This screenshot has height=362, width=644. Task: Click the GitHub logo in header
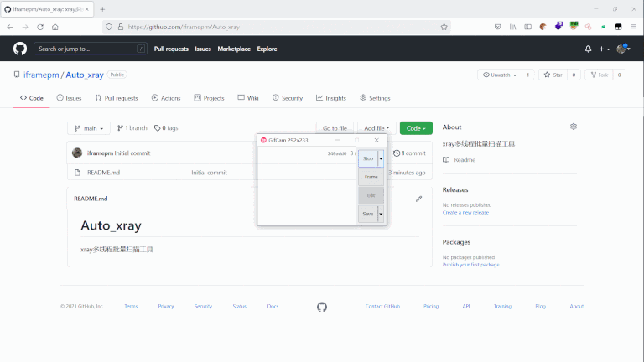[20, 49]
